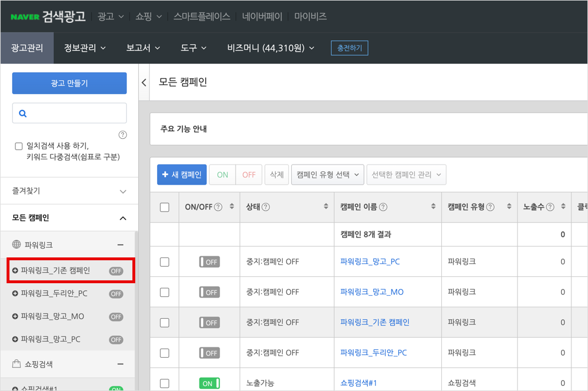
Task: Enable 일치검색 사용 하기 checkbox
Action: [x=19, y=146]
